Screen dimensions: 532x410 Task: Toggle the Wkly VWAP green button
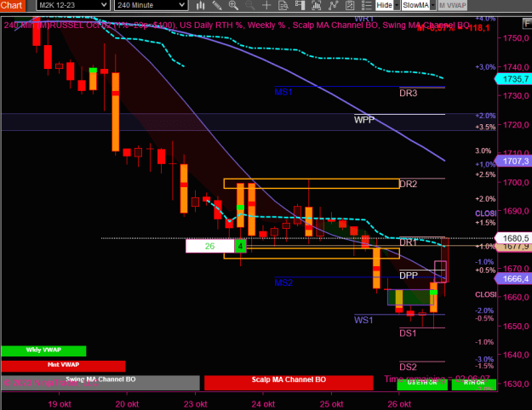click(x=43, y=350)
